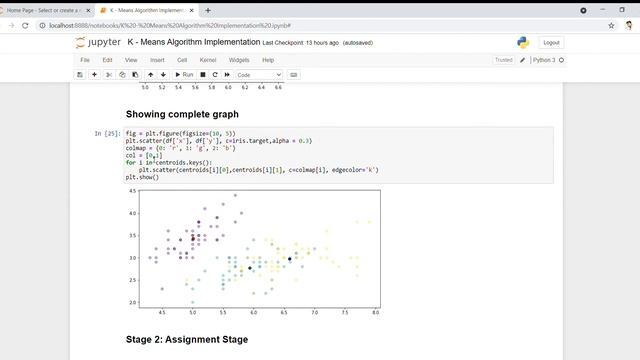
Task: Click the browser address bar URL
Action: coord(170,25)
